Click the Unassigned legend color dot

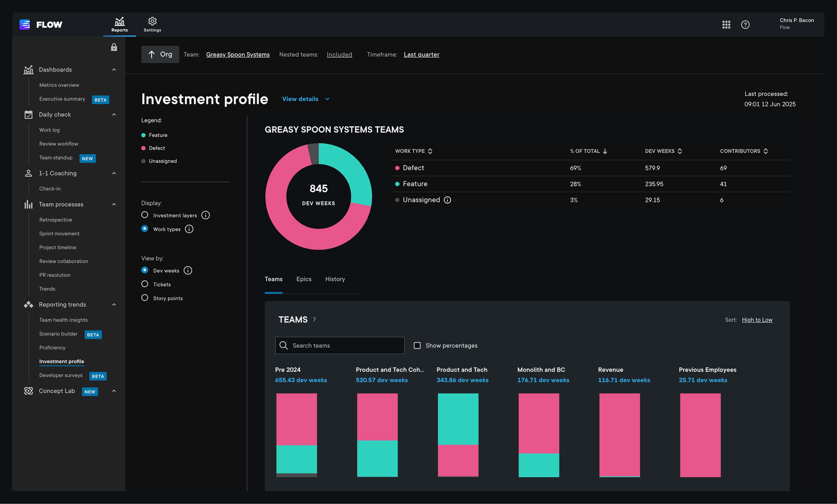(143, 161)
